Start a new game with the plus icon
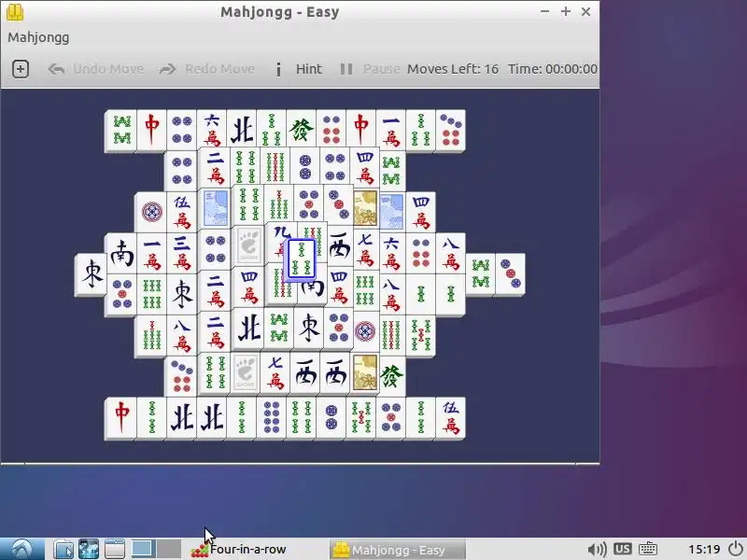747x560 pixels. tap(20, 69)
